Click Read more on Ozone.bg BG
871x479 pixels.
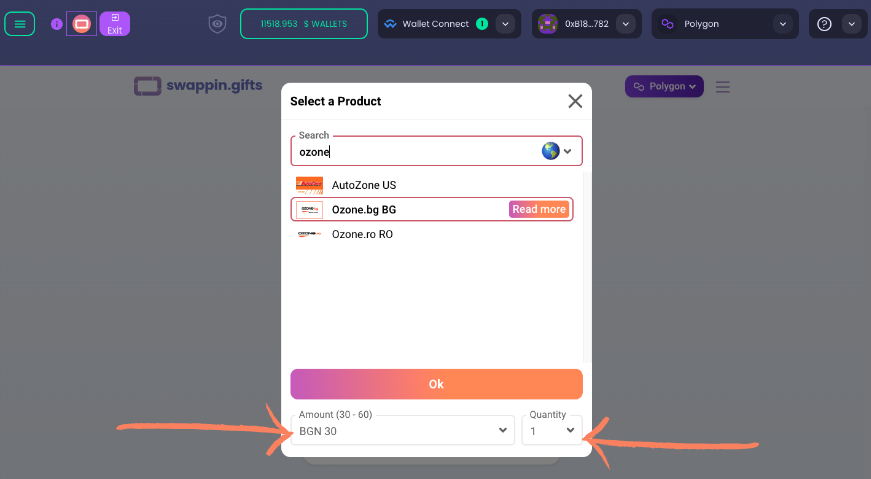[x=539, y=209]
